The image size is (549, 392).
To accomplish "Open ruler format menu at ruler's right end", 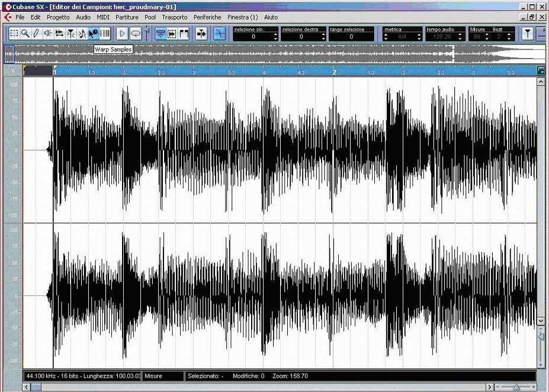I will pos(541,70).
